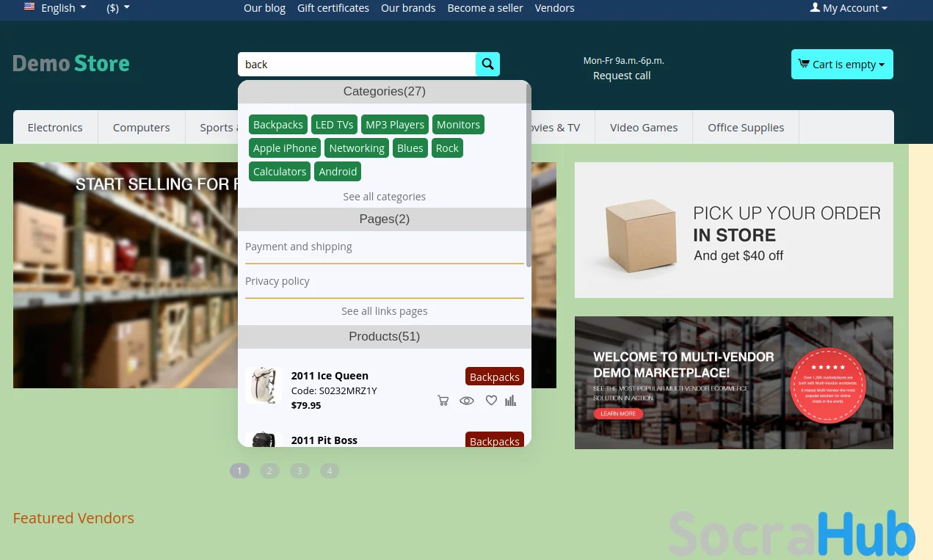
Task: Go to banner slide 3
Action: coord(299,471)
